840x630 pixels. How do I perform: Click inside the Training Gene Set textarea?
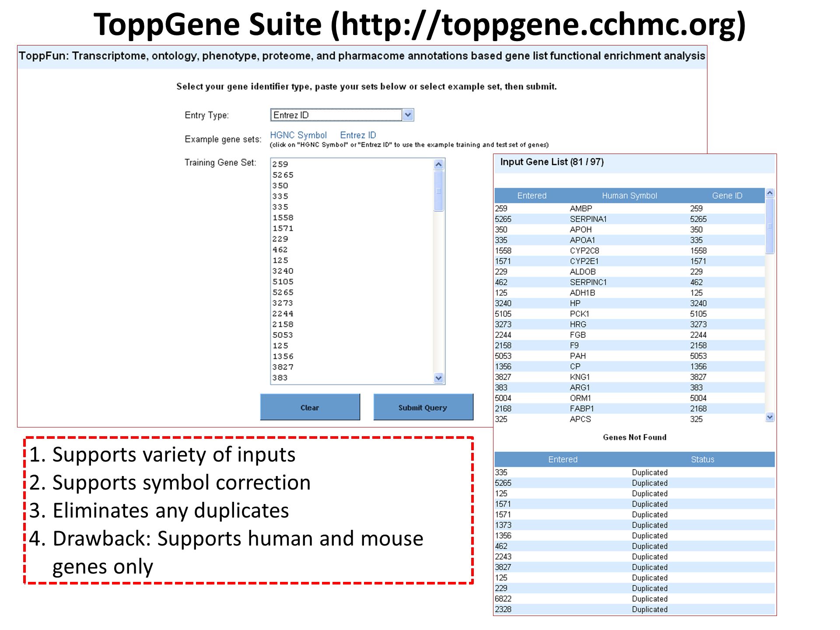tap(351, 271)
